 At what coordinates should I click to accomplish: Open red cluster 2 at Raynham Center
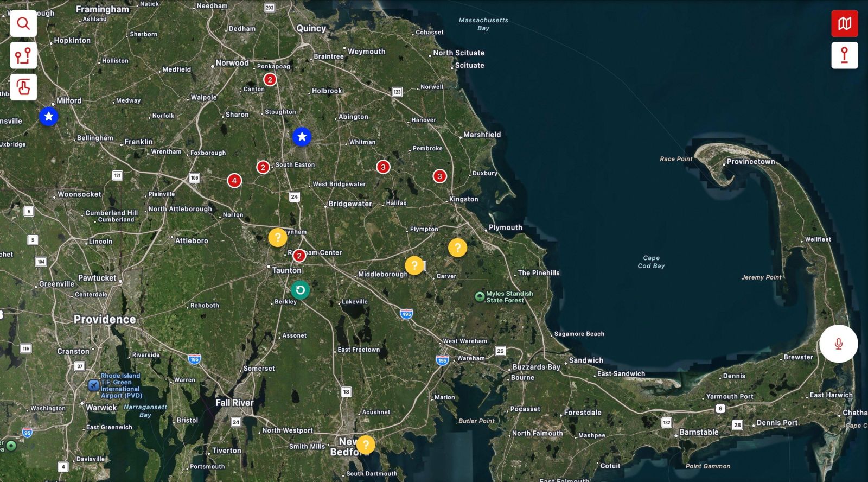pos(299,256)
